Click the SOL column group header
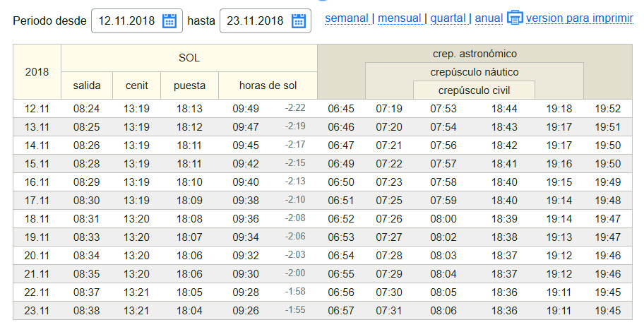644x332 pixels. click(189, 58)
